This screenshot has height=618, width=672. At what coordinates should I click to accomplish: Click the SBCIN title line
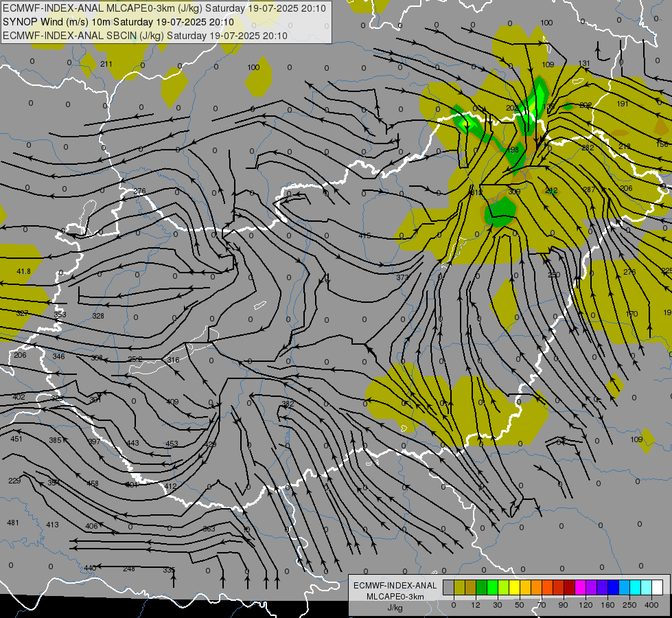[x=145, y=36]
